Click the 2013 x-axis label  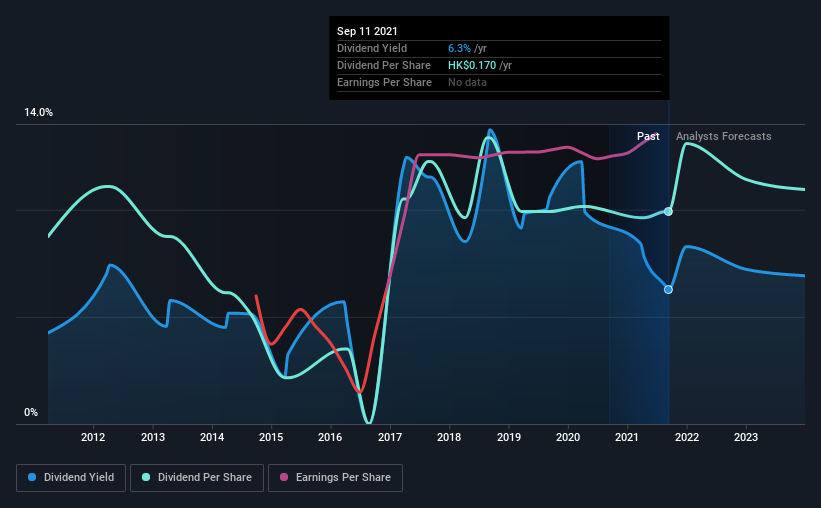point(153,437)
